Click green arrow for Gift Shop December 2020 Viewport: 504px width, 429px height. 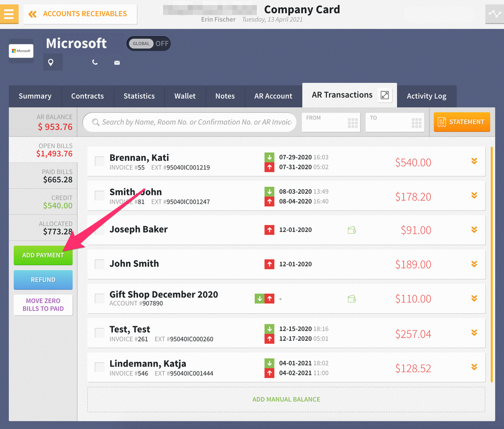(x=259, y=299)
